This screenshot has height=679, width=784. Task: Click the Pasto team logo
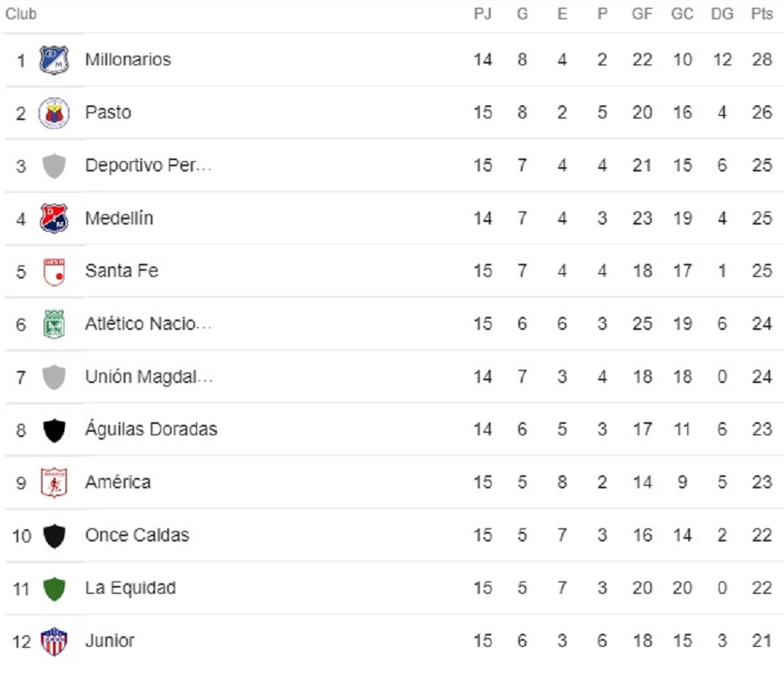pos(54,113)
